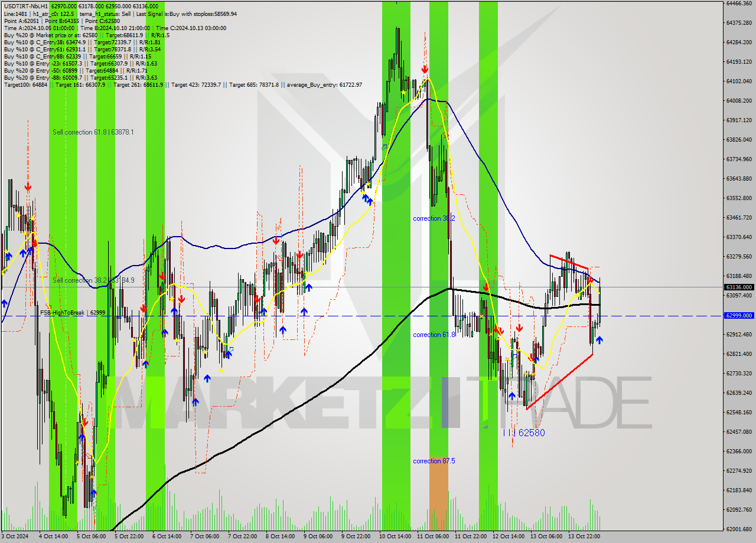This screenshot has height=543, width=756.
Task: Click the '7 Oct 22:00' time axis label
Action: tap(243, 537)
